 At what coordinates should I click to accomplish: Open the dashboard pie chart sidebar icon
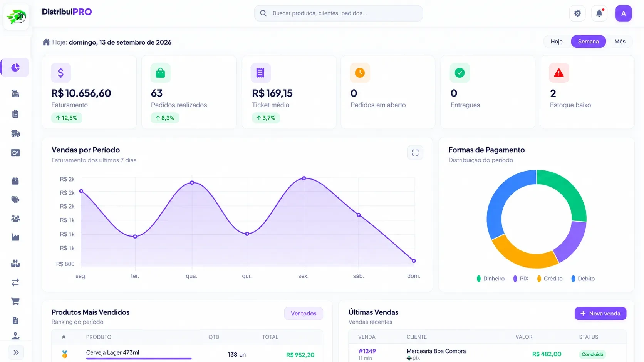click(x=15, y=68)
